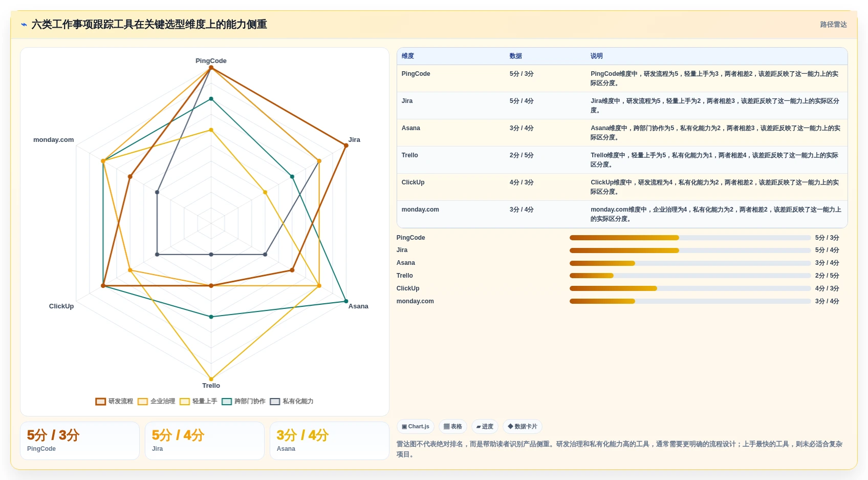Click the 跨部门协作 data point at Asana axis
This screenshot has height=480, width=868.
(346, 301)
